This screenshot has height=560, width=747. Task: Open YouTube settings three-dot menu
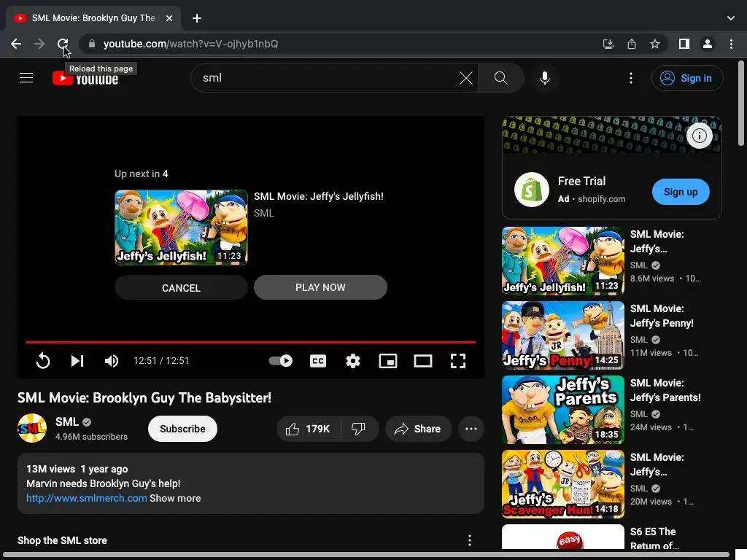coord(631,77)
